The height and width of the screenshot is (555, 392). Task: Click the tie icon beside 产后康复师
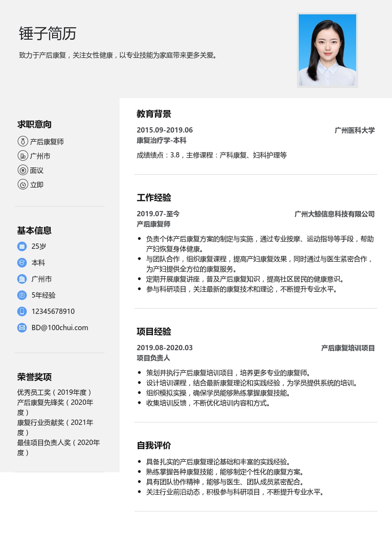[22, 141]
